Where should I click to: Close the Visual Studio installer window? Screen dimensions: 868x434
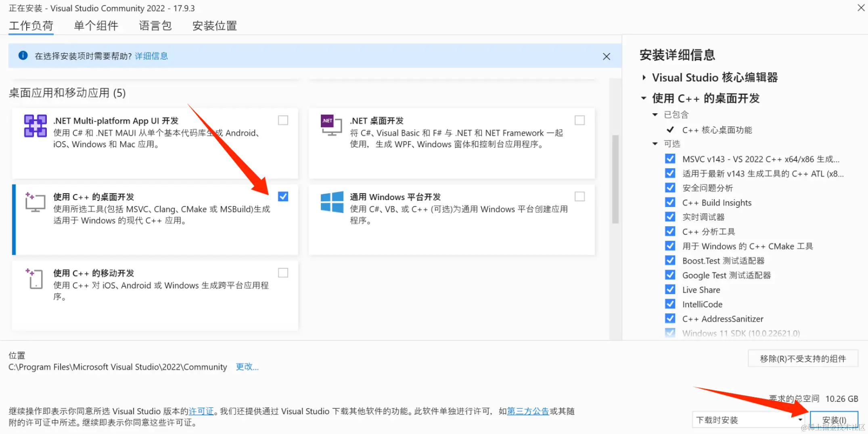point(861,8)
